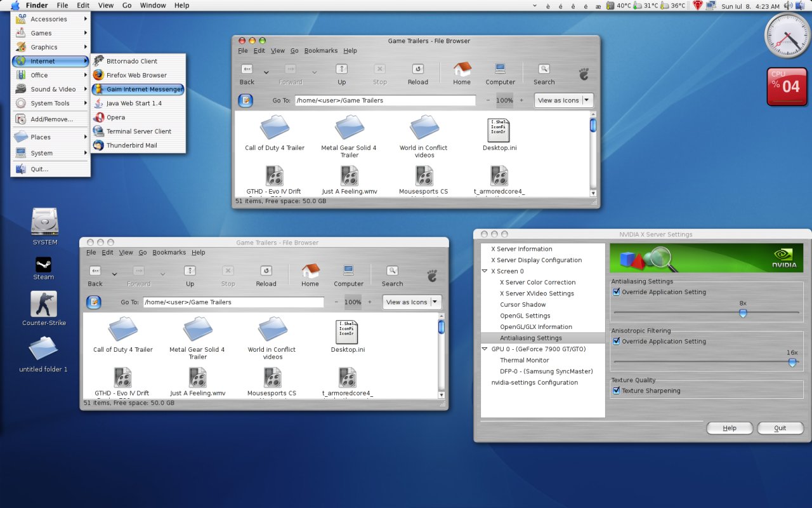Open Bookmarks menu in top File Browser

321,51
